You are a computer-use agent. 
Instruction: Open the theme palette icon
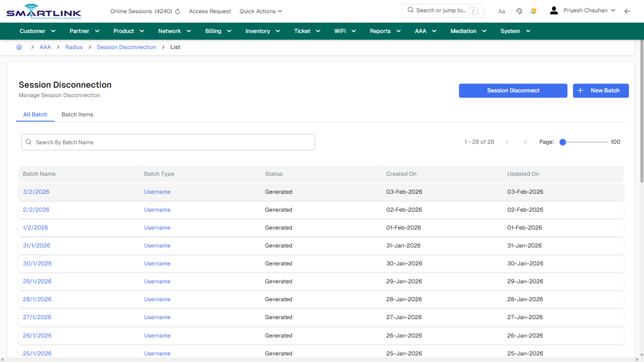click(519, 10)
